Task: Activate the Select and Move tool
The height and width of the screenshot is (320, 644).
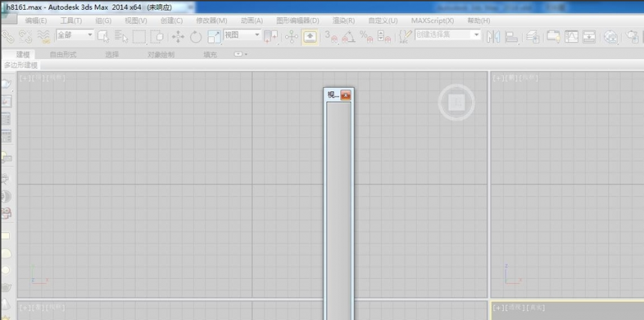Action: 177,37
